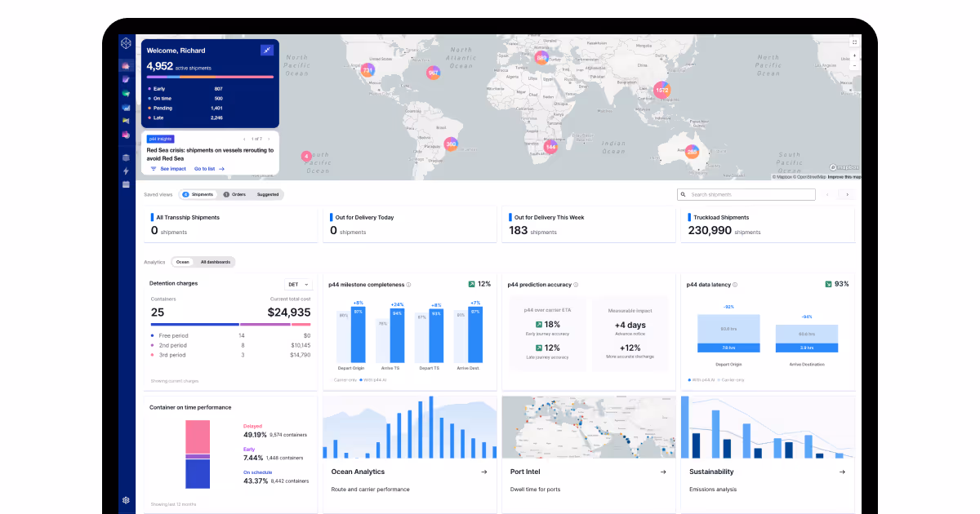Click the info icon beside prediction accuracy
The image size is (980, 514).
(x=576, y=285)
